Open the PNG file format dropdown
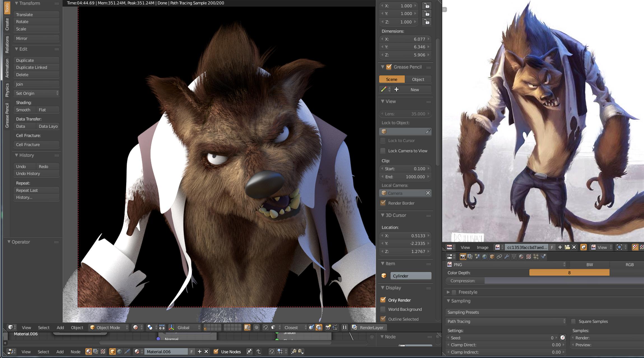The height and width of the screenshot is (358, 644). (x=506, y=265)
